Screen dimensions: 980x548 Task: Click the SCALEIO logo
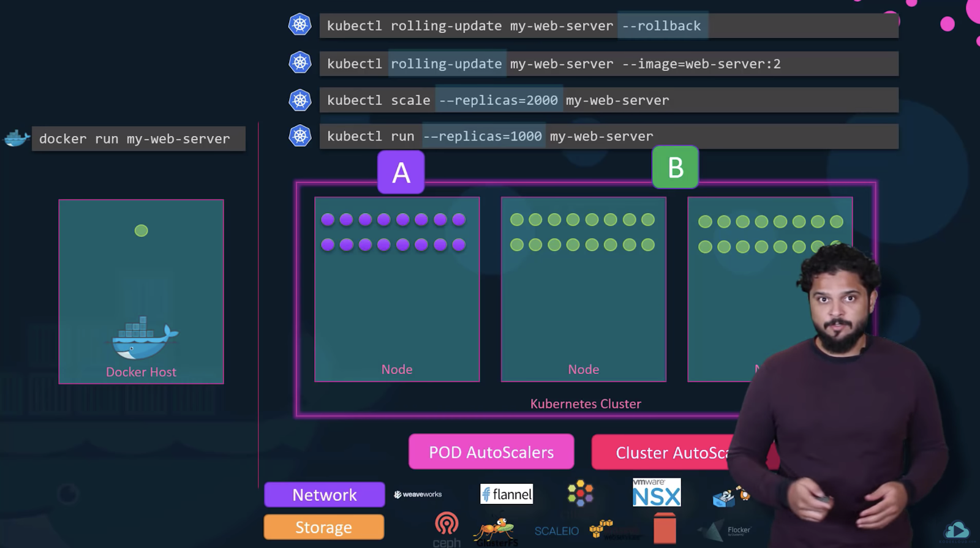tap(556, 531)
